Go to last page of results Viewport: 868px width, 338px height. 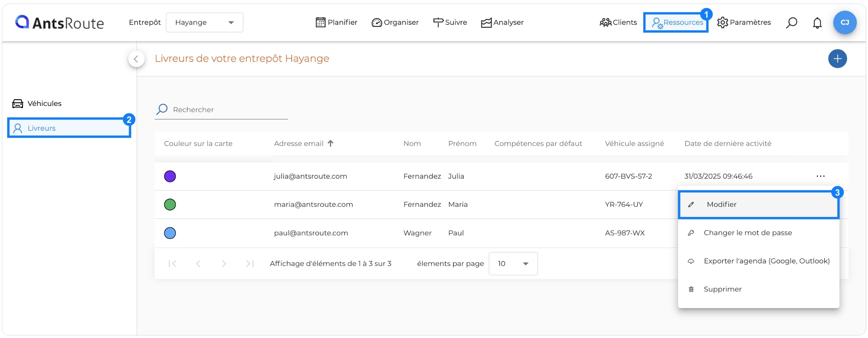tap(250, 264)
